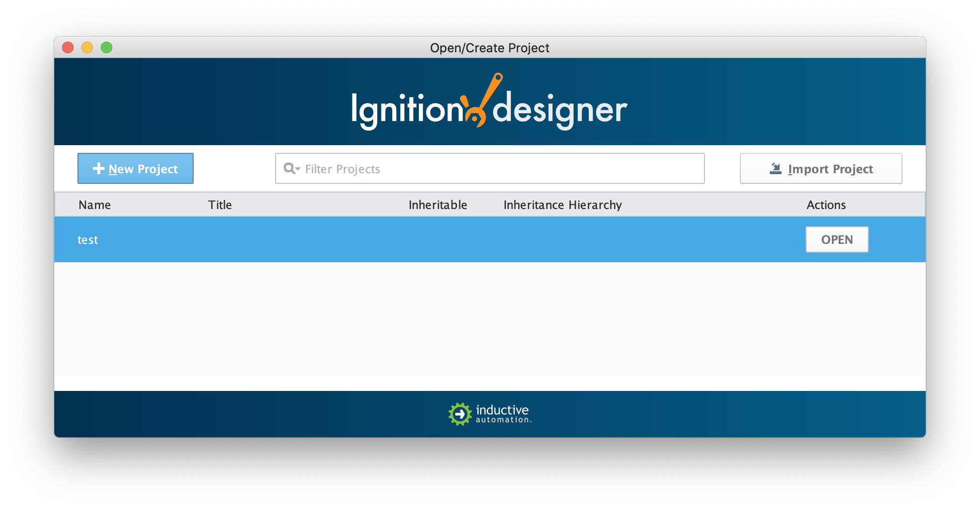The image size is (980, 509).
Task: Click the Actions column header
Action: 826,205
